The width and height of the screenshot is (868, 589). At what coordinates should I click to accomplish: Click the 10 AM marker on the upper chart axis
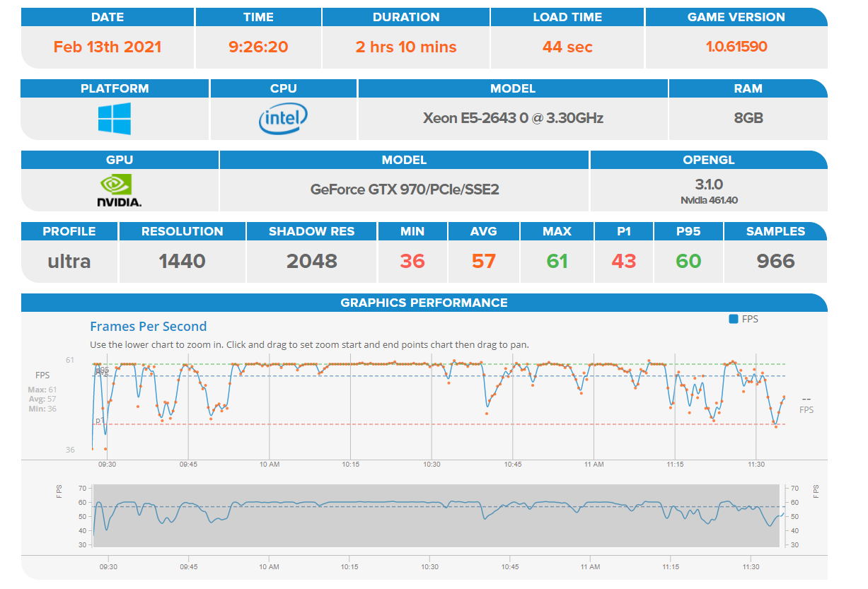(269, 465)
